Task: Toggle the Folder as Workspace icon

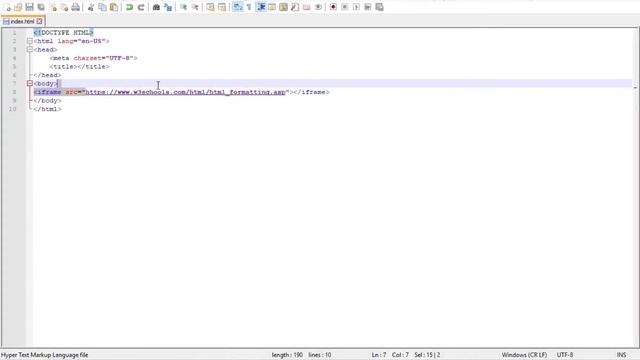Action: 307,7
